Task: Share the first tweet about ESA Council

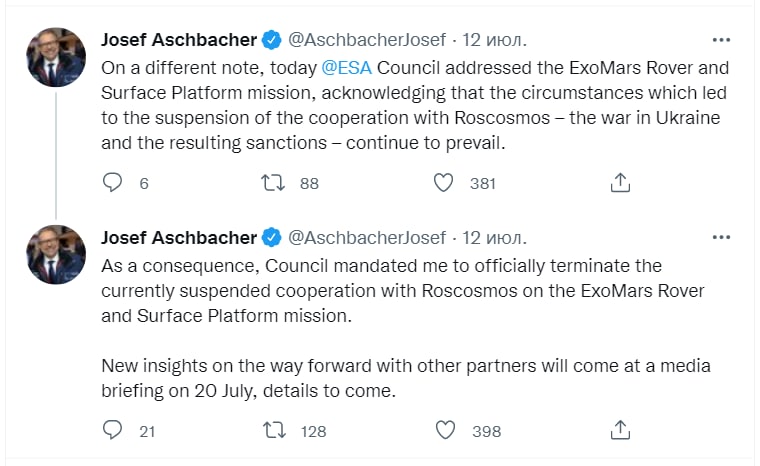Action: [620, 183]
